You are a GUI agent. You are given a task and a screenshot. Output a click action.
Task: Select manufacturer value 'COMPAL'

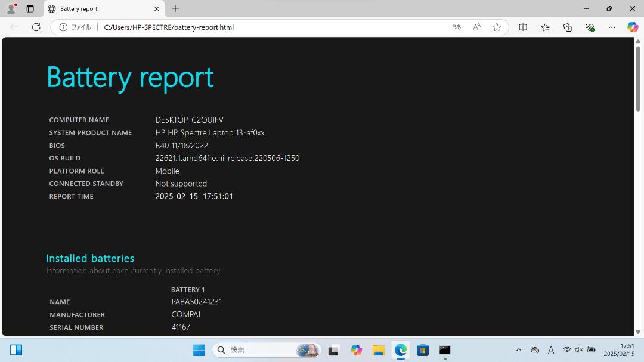tap(187, 314)
